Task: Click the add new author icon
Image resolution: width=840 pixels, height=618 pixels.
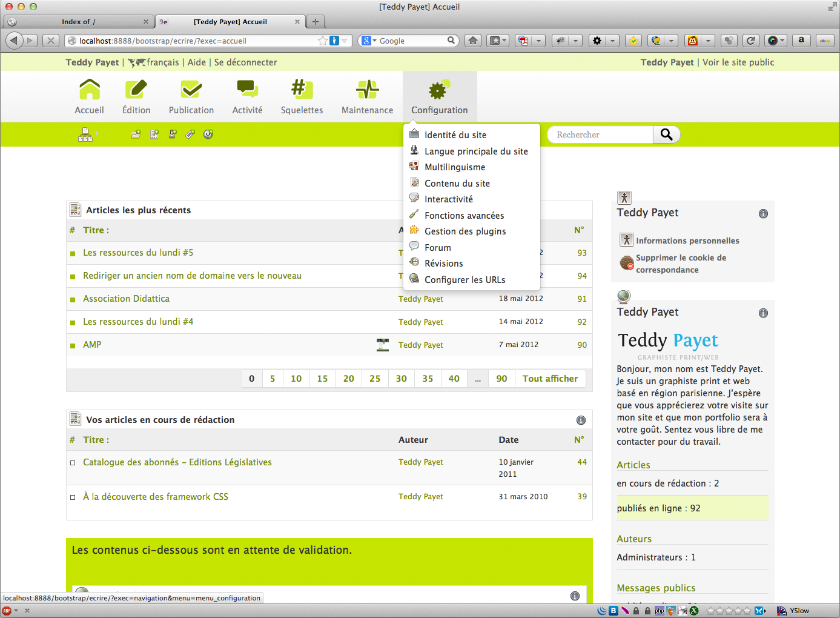Action: click(173, 135)
